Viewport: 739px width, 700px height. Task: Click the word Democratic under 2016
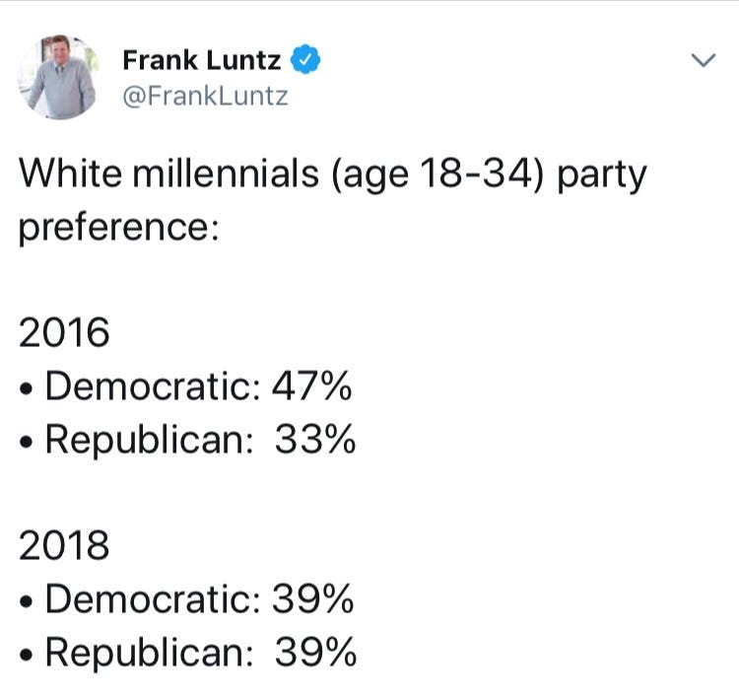153,385
